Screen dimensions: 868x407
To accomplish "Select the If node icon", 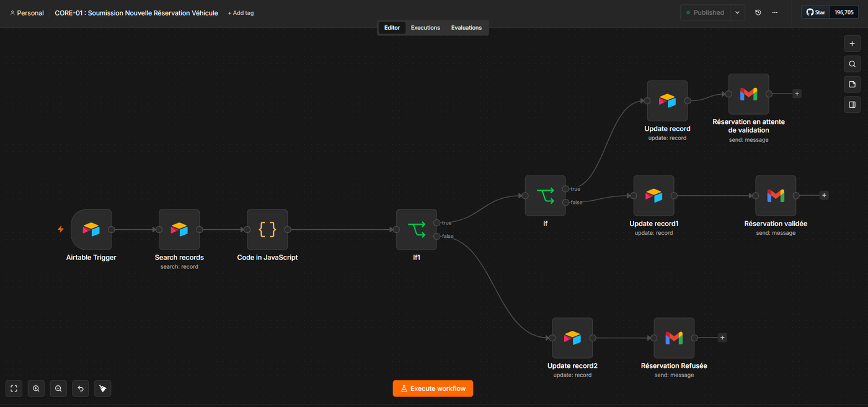I will coord(545,196).
